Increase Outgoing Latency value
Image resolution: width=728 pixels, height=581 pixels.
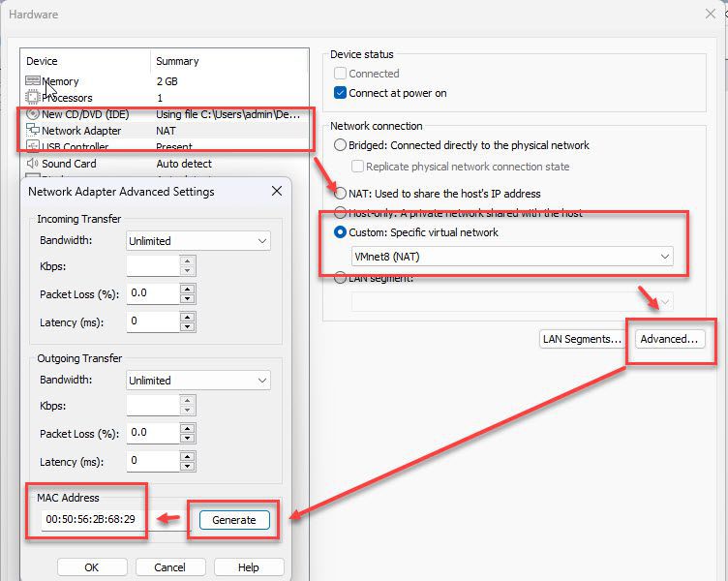[x=188, y=456]
